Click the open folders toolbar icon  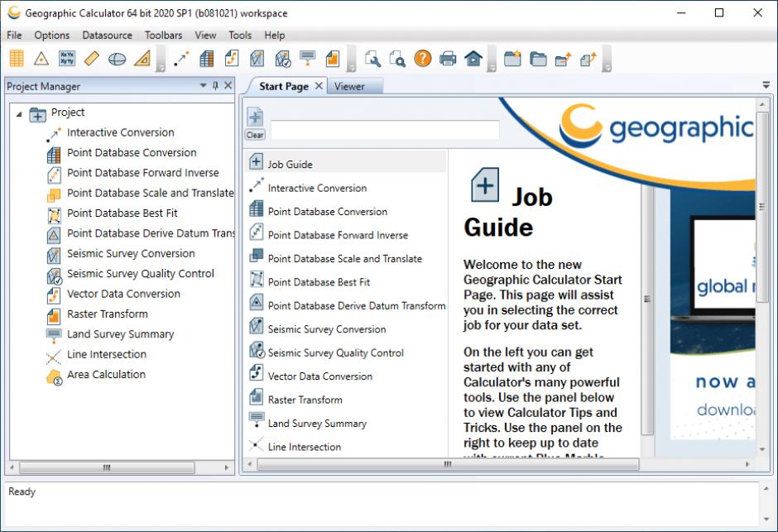click(538, 59)
